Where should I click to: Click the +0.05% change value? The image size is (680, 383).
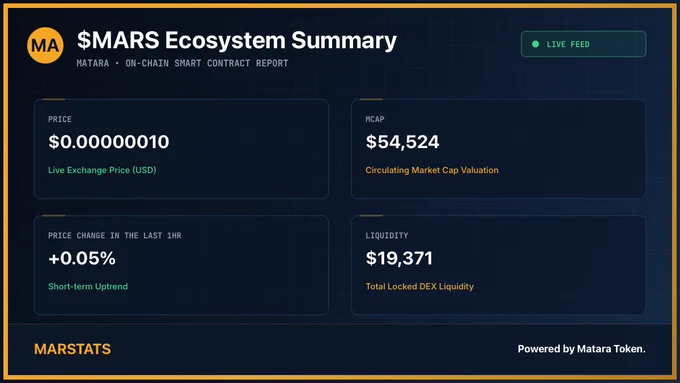click(82, 259)
